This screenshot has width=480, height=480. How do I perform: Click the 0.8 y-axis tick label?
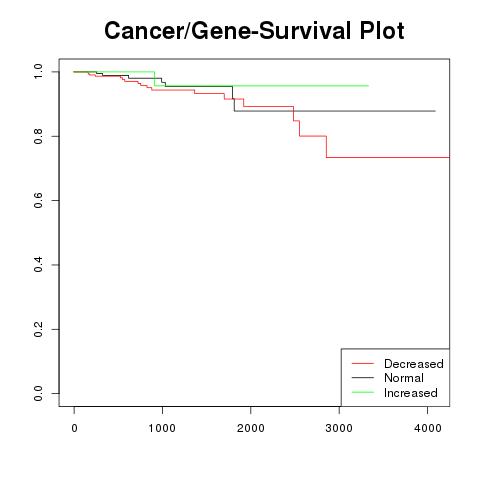[x=38, y=136]
